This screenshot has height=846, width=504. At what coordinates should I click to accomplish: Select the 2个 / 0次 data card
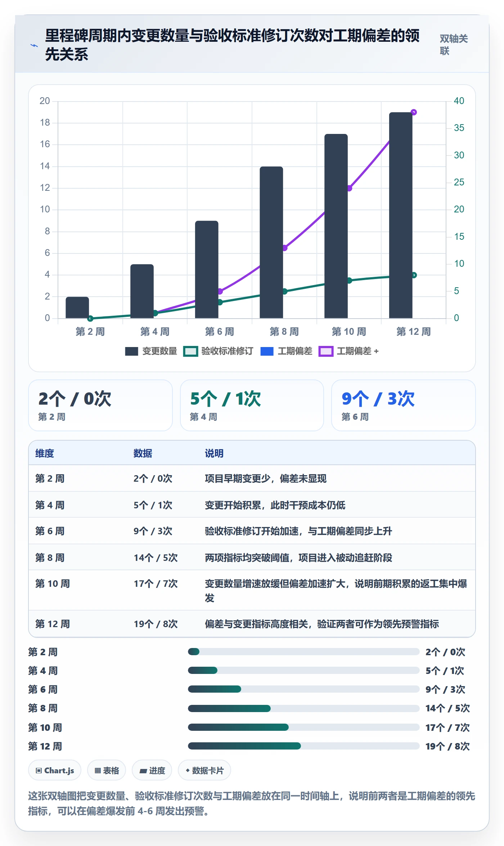click(100, 405)
